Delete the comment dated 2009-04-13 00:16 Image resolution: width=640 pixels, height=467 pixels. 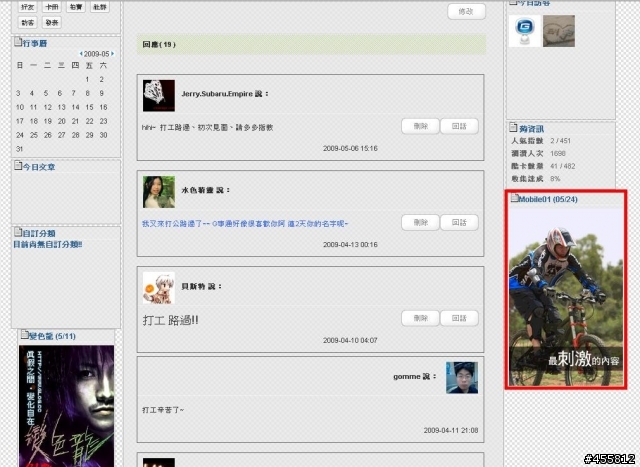click(x=420, y=222)
